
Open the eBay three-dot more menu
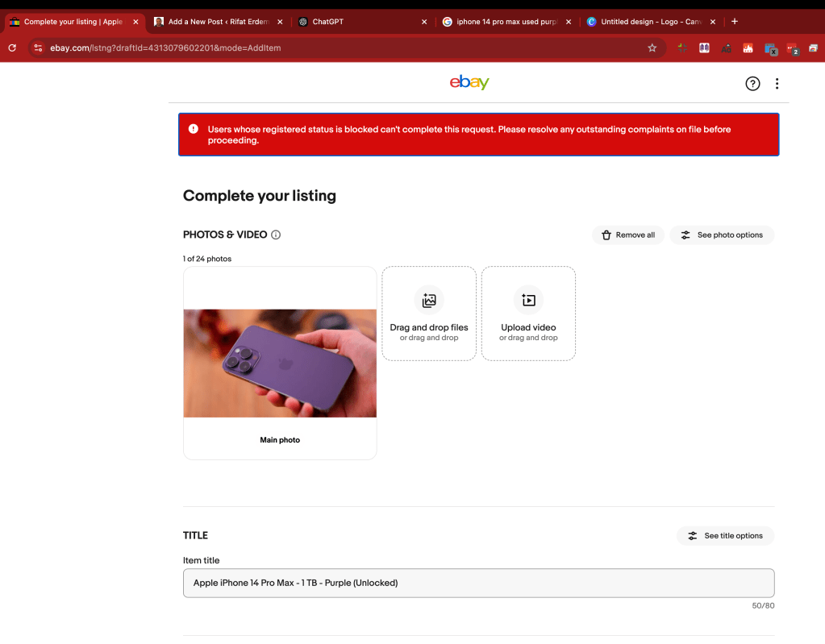click(x=777, y=84)
